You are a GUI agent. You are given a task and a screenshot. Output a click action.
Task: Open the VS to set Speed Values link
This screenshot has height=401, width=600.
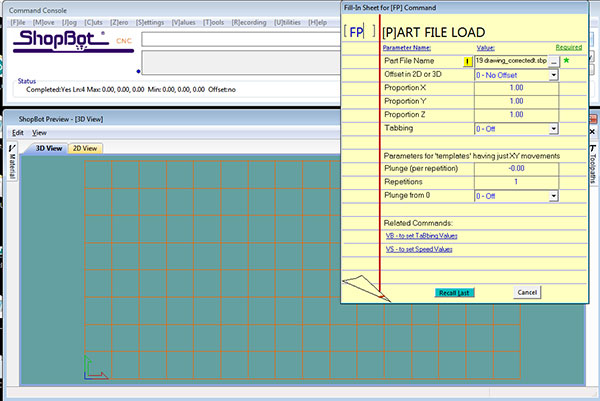(419, 249)
